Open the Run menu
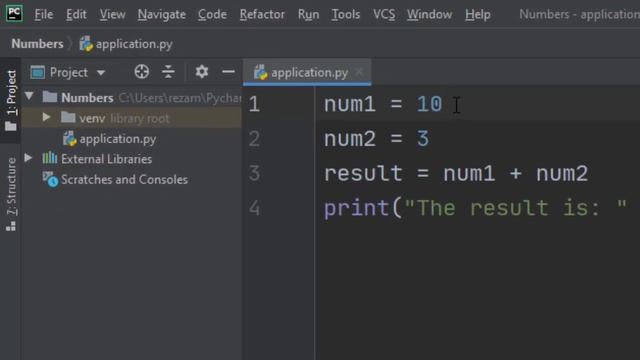Viewport: 640px width, 360px height. click(x=309, y=15)
